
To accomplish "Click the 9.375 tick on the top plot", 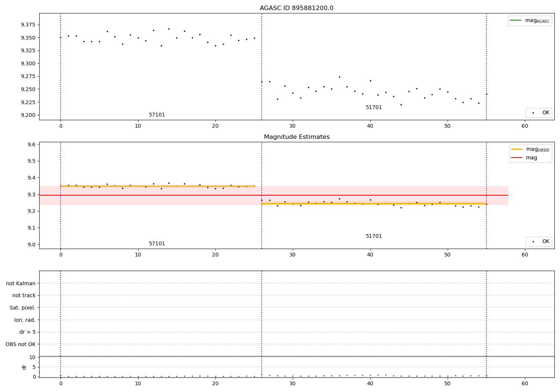I will click(x=28, y=25).
